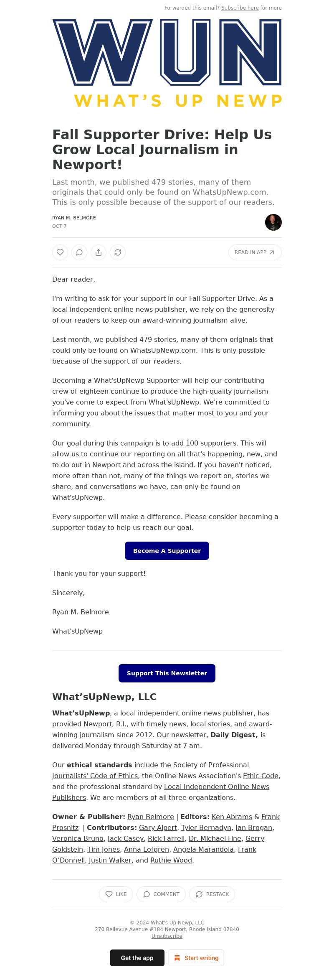The height and width of the screenshot is (980, 334).
Task: Click the share upload icon
Action: 99,252
